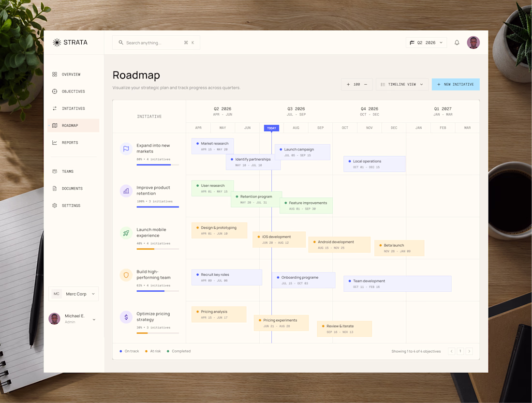This screenshot has height=403, width=532.
Task: Click shield icon for Build high-performing team
Action: [126, 275]
